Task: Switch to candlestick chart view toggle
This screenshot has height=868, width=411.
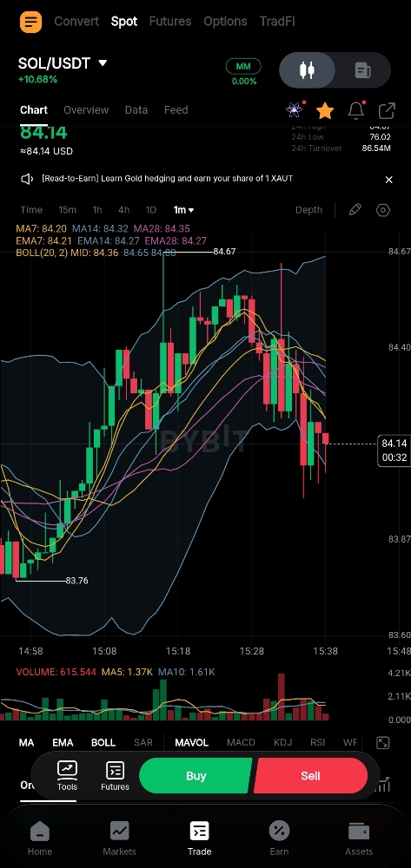Action: [307, 70]
